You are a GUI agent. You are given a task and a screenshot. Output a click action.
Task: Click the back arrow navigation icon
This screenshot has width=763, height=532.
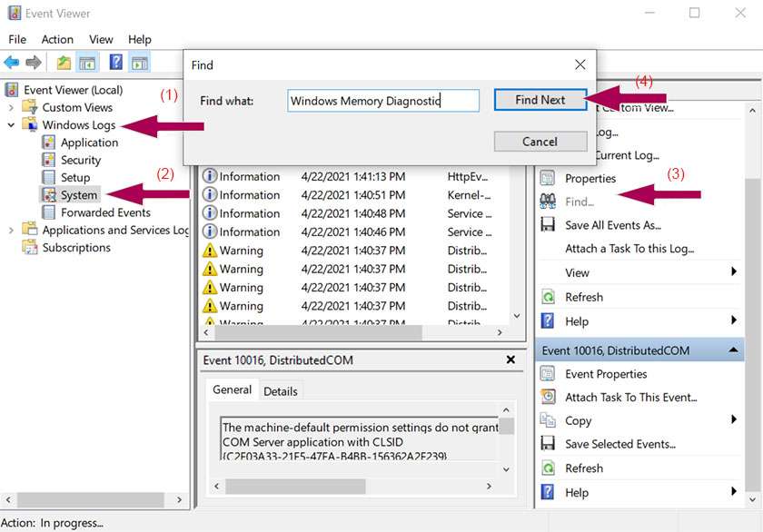[x=13, y=61]
